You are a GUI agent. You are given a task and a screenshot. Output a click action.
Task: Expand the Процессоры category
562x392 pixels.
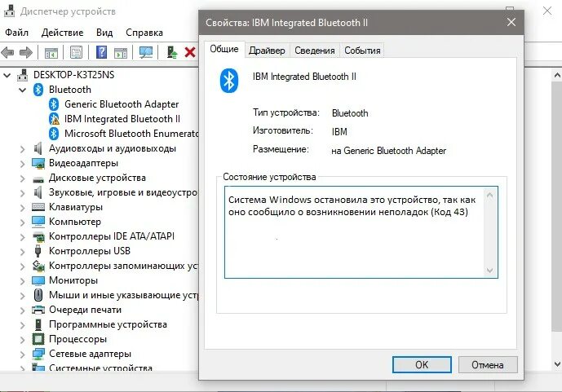[23, 339]
